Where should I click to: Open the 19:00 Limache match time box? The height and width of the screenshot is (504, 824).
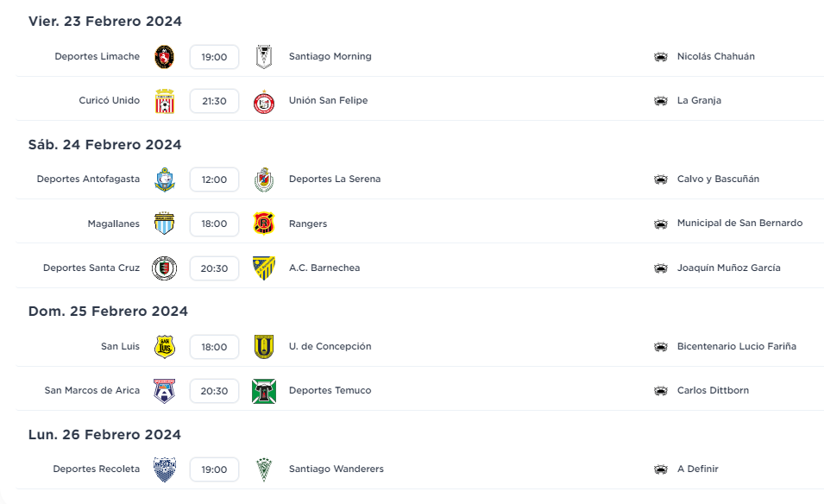pyautogui.click(x=214, y=57)
